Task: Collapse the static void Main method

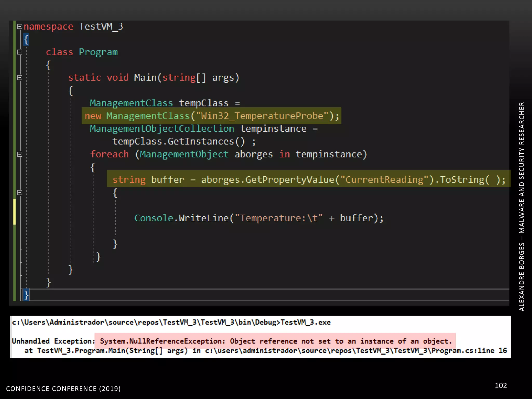Action: coord(19,77)
